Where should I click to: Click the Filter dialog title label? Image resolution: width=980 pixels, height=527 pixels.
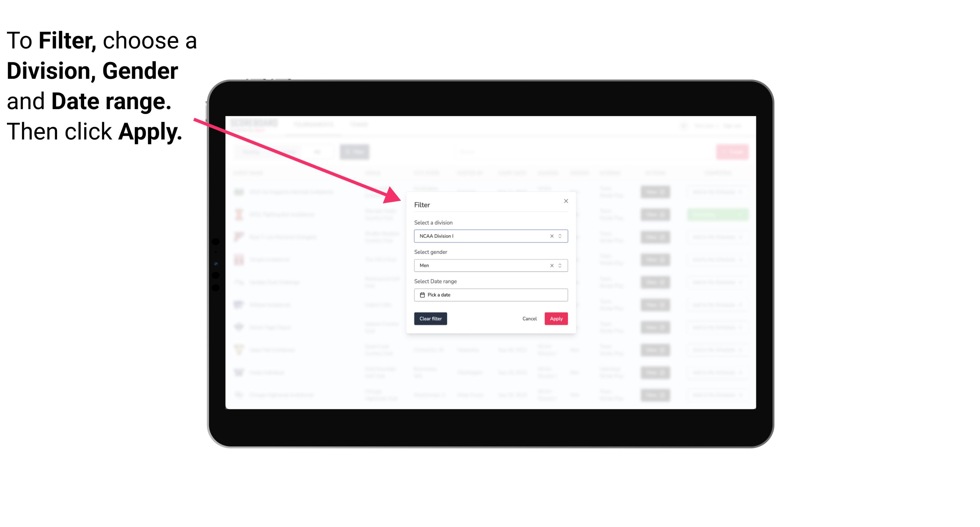(x=422, y=204)
